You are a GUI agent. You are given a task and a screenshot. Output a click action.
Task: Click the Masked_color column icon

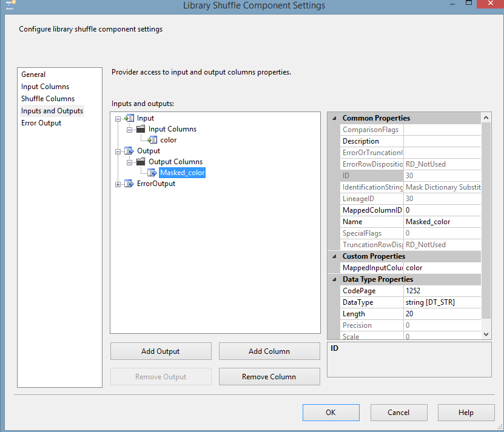click(x=152, y=173)
